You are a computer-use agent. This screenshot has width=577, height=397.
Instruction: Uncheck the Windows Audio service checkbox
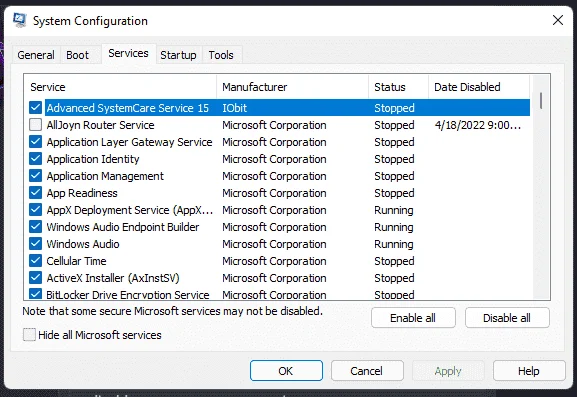pos(35,243)
